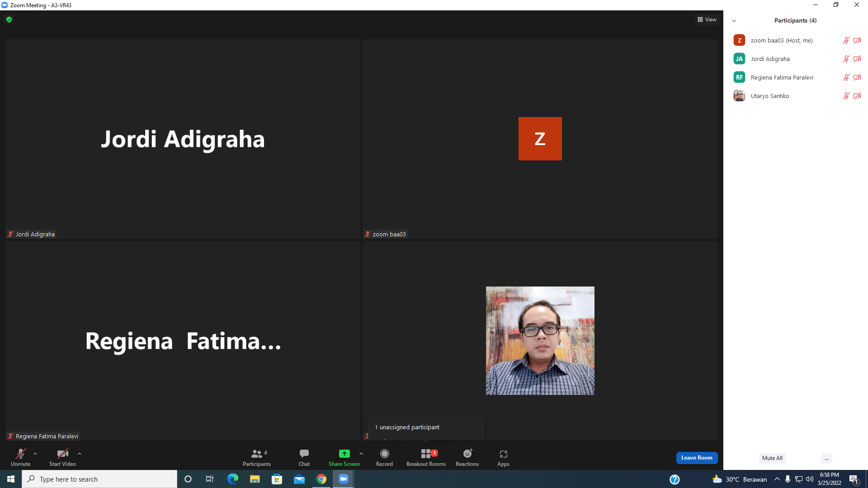
Task: Click the green meeting security shield icon
Action: tap(9, 19)
